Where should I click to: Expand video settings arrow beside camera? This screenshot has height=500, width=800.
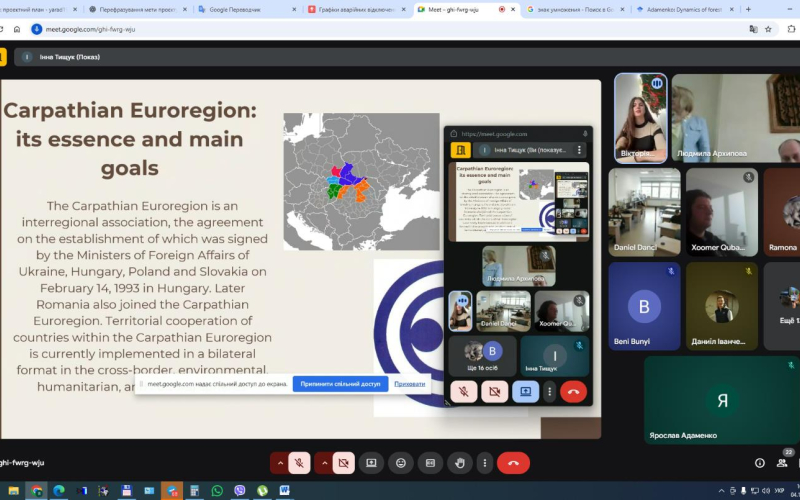click(x=324, y=463)
